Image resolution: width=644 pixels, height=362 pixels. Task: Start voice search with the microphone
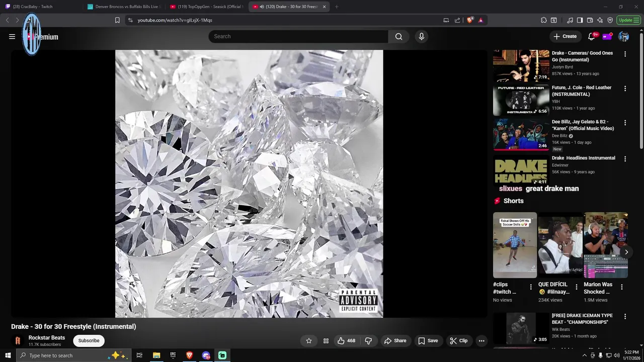422,36
